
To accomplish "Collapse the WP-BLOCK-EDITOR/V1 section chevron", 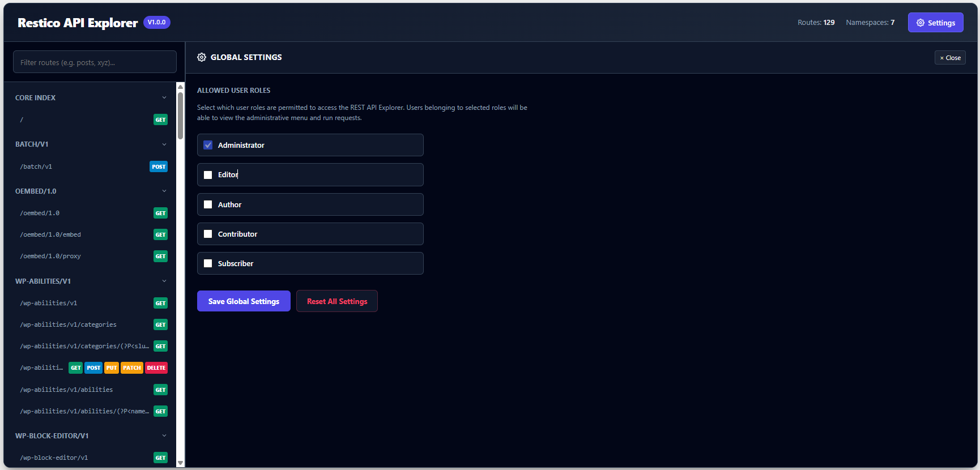I will pos(164,435).
